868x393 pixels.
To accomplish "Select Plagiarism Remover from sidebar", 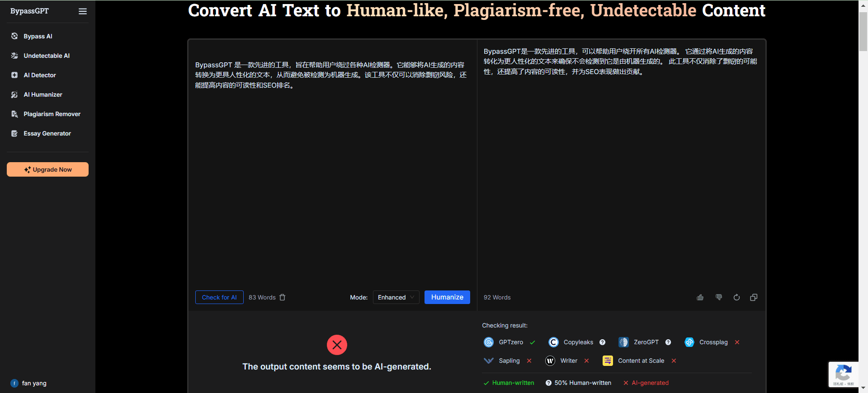I will point(52,114).
